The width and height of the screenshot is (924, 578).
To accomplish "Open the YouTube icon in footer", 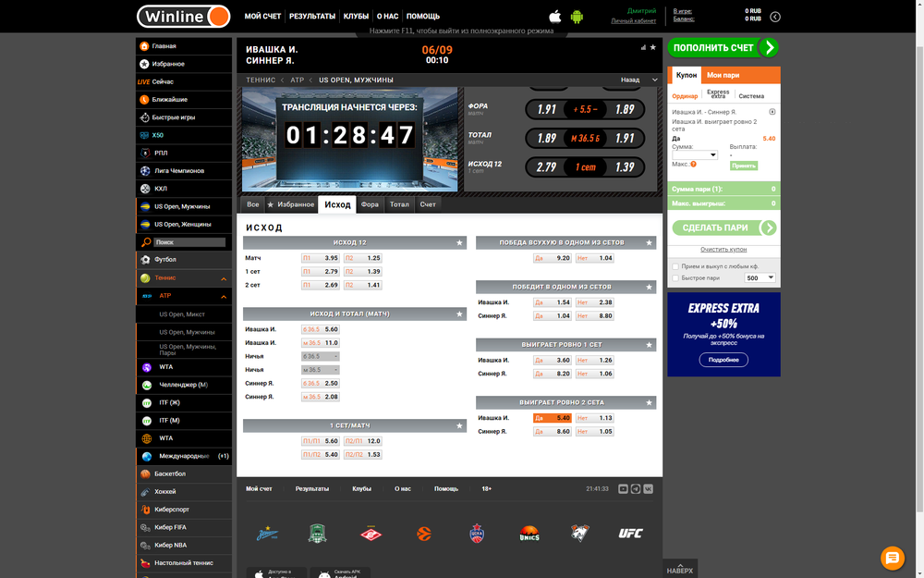I will coord(623,489).
